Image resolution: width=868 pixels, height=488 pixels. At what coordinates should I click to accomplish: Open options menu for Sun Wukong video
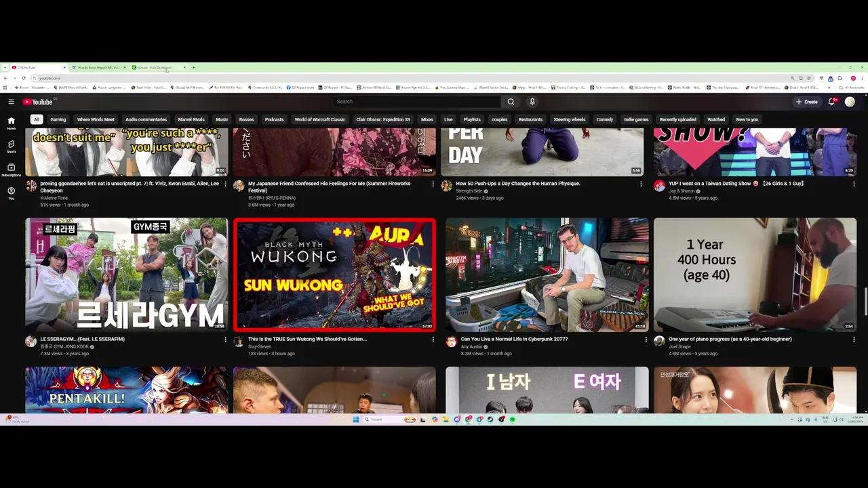pyautogui.click(x=433, y=339)
